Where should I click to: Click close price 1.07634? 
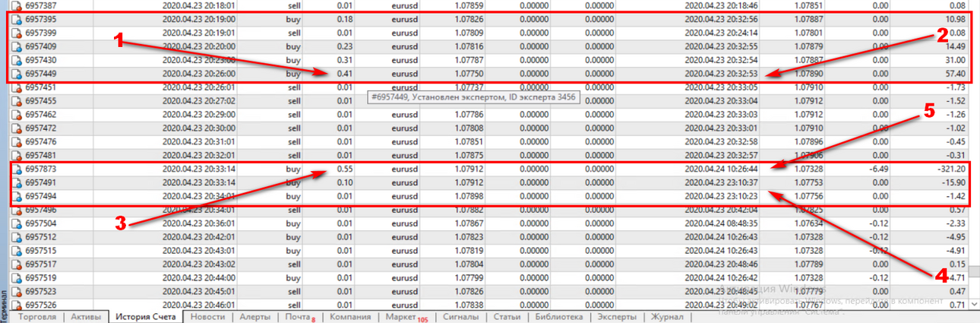tap(808, 224)
